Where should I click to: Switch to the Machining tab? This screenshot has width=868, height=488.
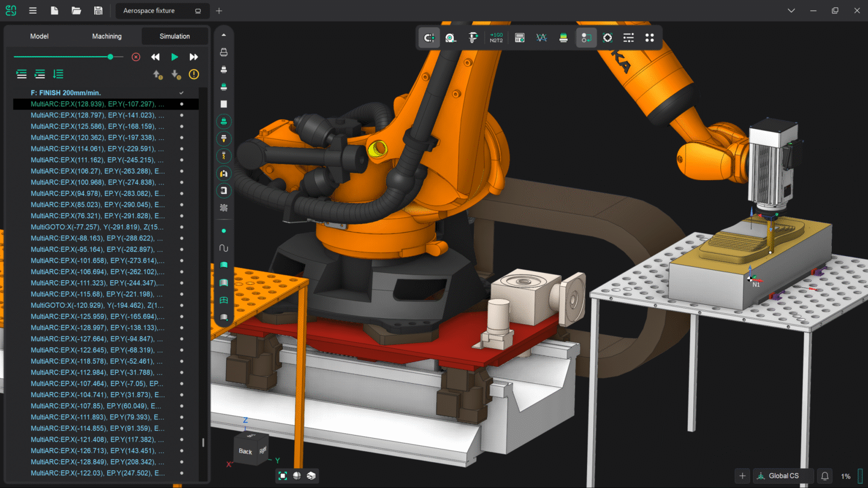(x=107, y=36)
